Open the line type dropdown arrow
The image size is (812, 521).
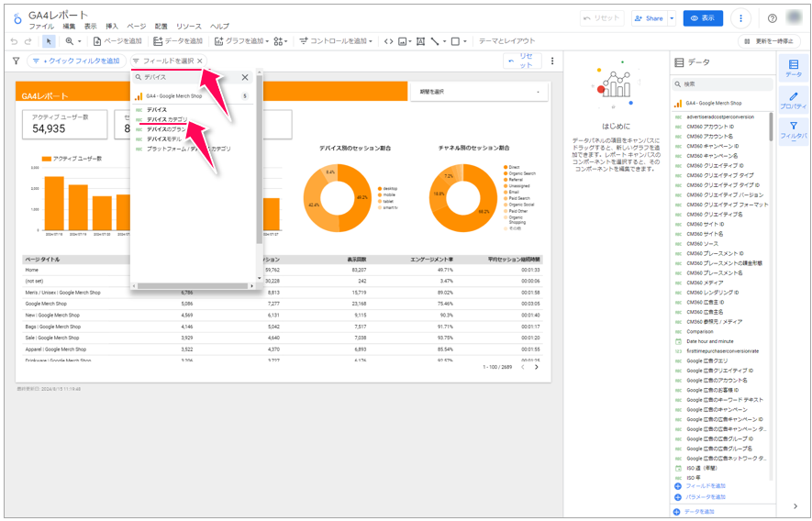pyautogui.click(x=445, y=41)
